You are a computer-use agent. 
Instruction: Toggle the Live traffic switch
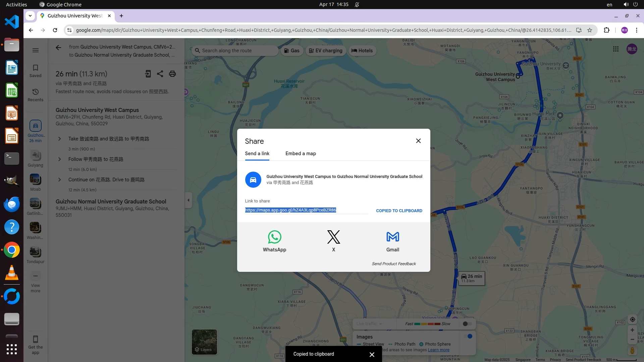click(467, 324)
